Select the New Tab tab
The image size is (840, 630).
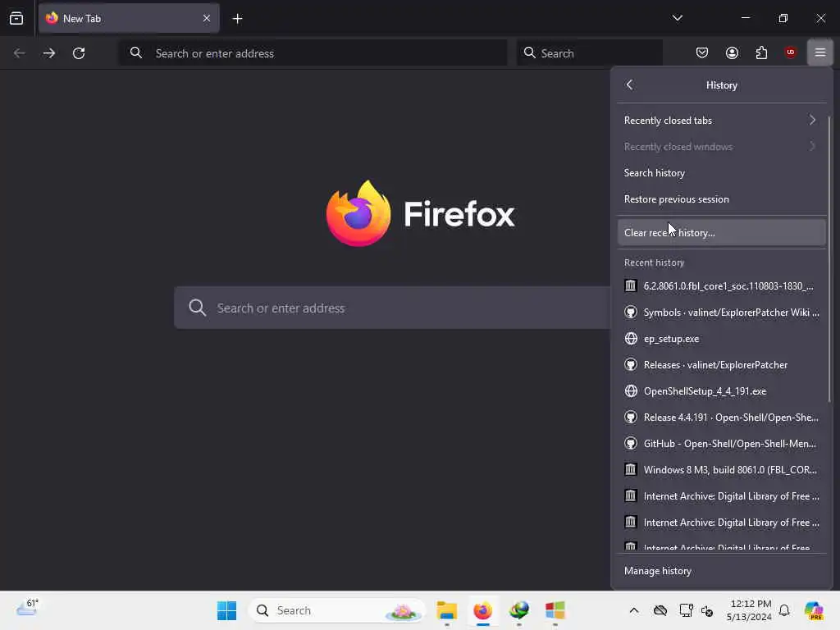point(129,18)
